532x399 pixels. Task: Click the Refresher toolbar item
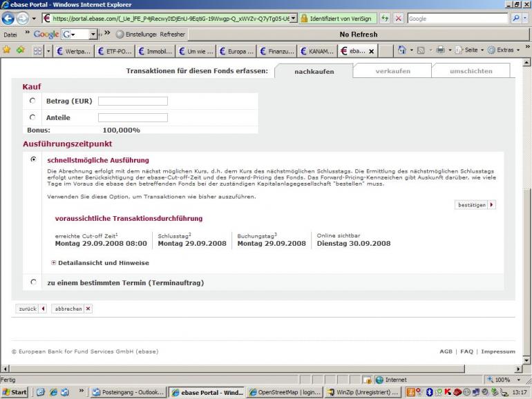pyautogui.click(x=172, y=35)
